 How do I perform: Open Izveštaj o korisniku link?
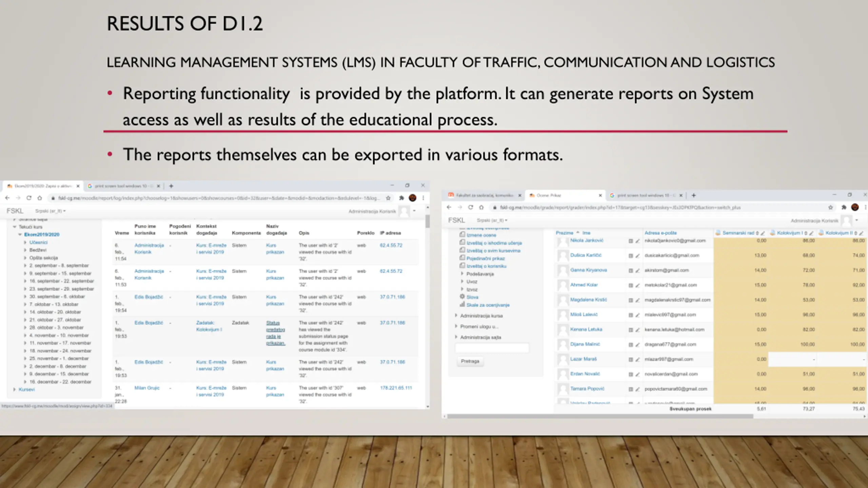tap(486, 266)
